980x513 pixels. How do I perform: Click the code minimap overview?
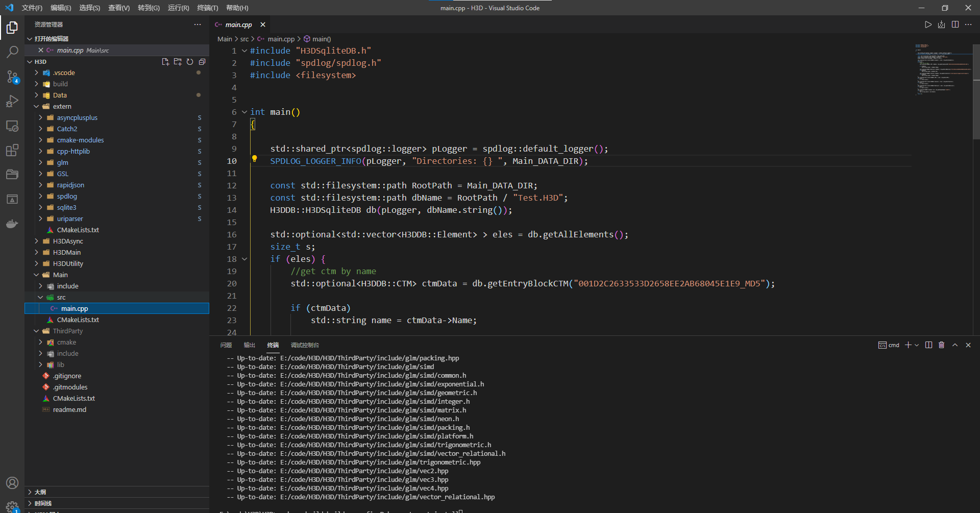943,70
